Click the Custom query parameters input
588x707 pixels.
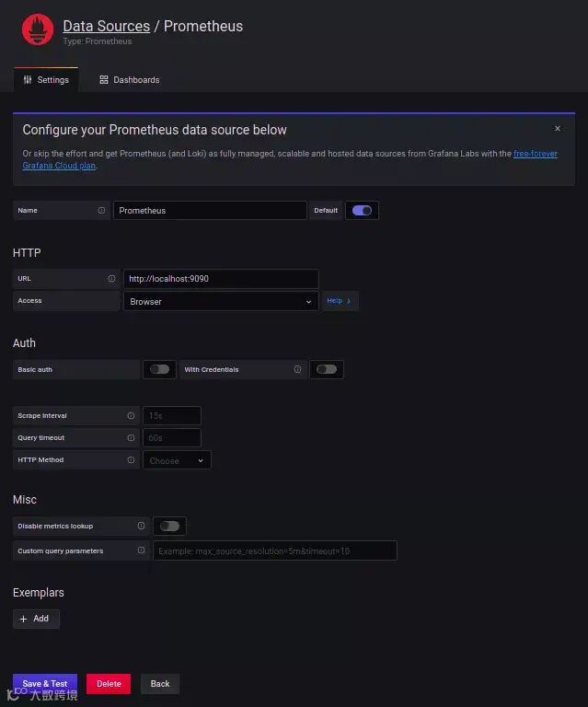[275, 551]
